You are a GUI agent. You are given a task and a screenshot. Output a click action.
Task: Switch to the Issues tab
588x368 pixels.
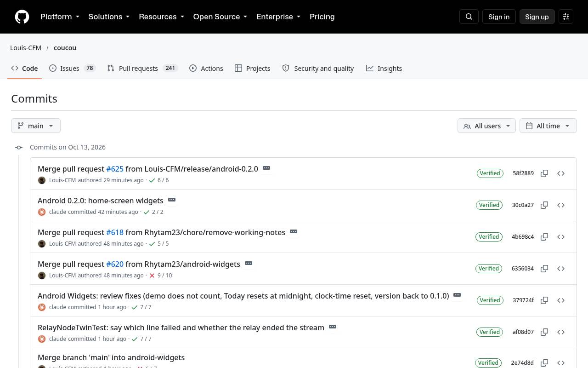72,68
